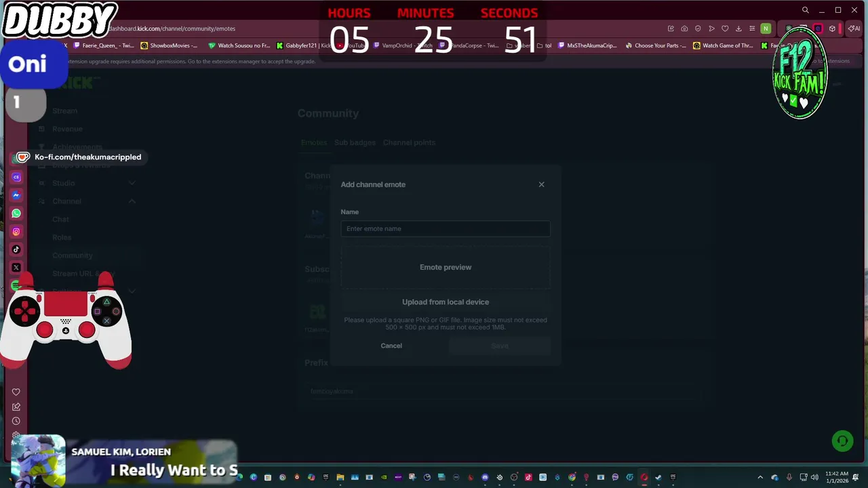Collapse the Channel section chevron
This screenshot has width=868, height=488.
pos(132,201)
